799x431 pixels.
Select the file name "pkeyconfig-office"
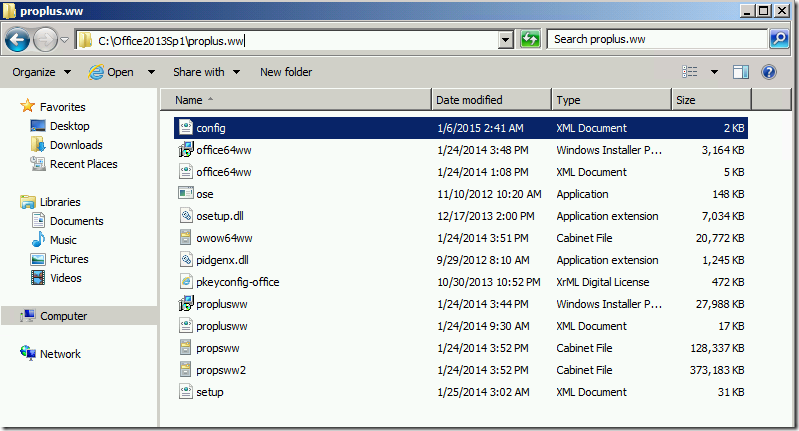coord(238,282)
